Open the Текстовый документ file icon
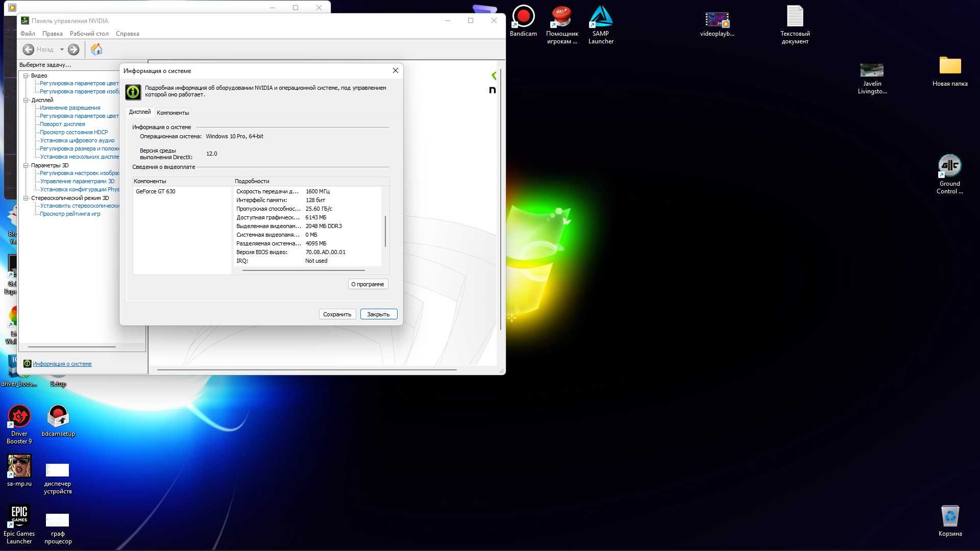This screenshot has width=980, height=551. click(x=795, y=24)
